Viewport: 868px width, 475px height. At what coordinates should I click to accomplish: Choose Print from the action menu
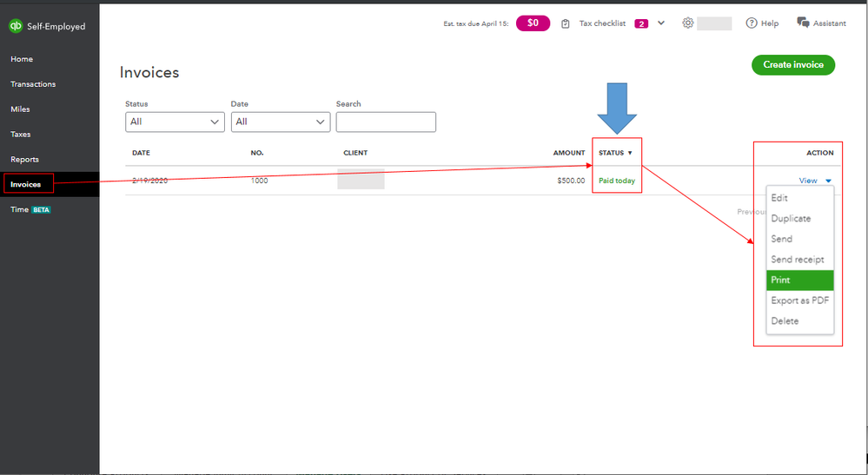800,280
